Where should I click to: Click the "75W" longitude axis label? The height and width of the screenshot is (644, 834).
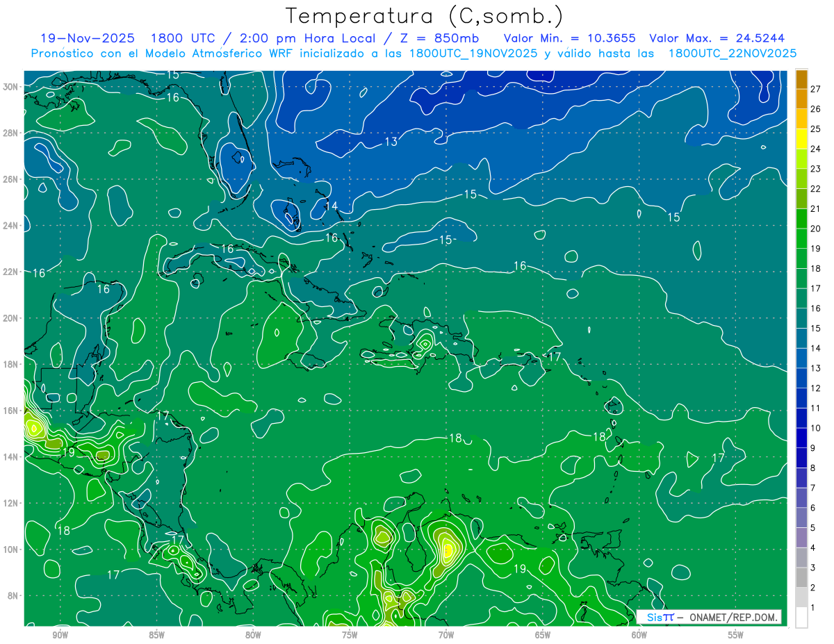click(x=350, y=635)
